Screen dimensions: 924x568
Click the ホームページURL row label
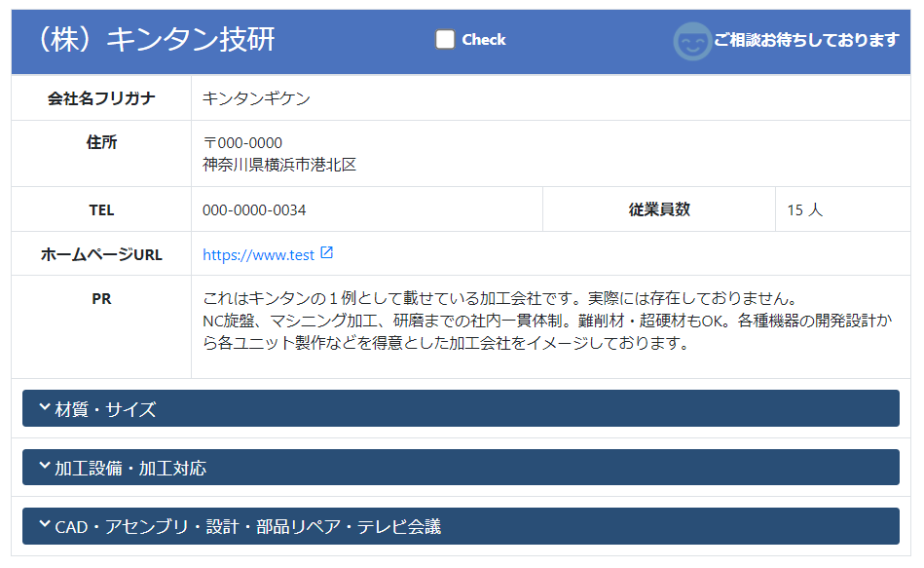[101, 254]
